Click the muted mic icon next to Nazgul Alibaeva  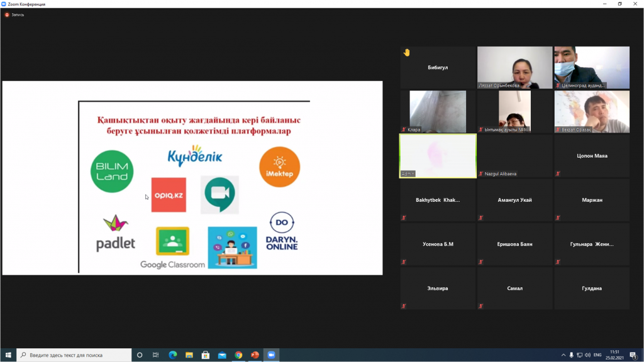(x=480, y=173)
